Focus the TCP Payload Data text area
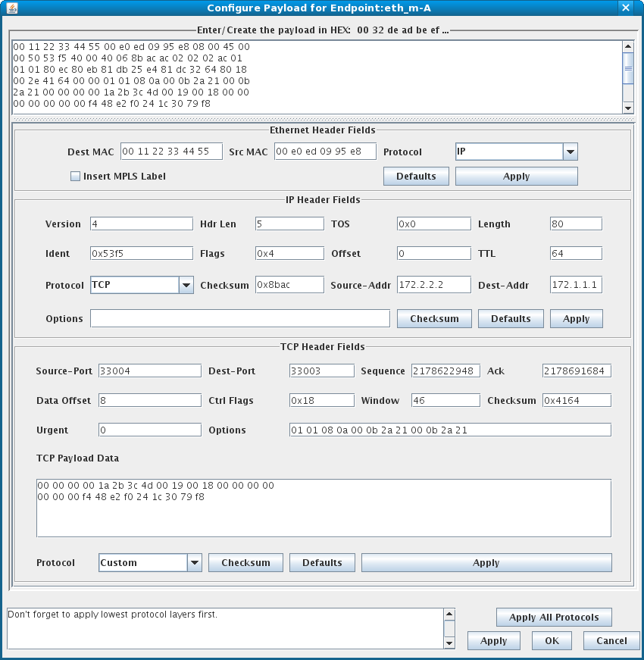 pos(324,508)
